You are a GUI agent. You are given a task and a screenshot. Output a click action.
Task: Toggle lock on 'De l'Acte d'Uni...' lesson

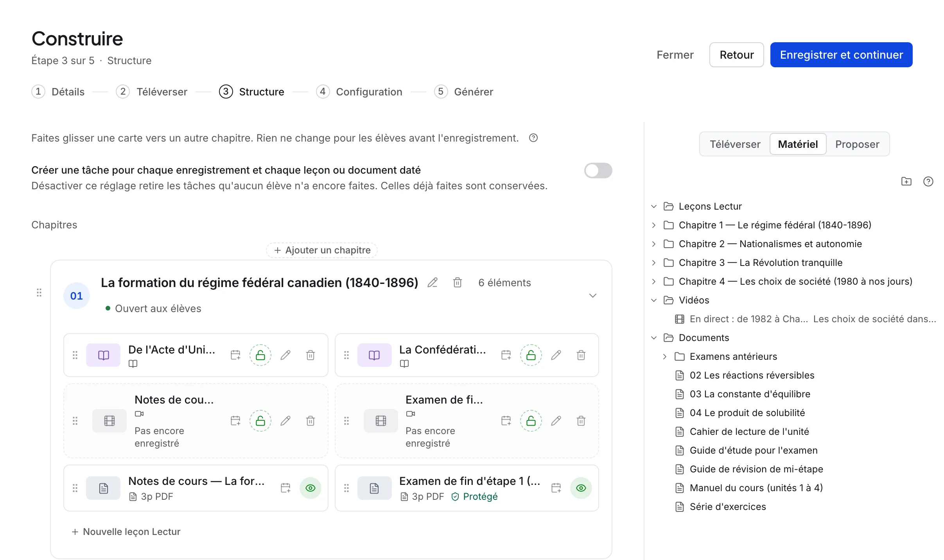tap(260, 355)
